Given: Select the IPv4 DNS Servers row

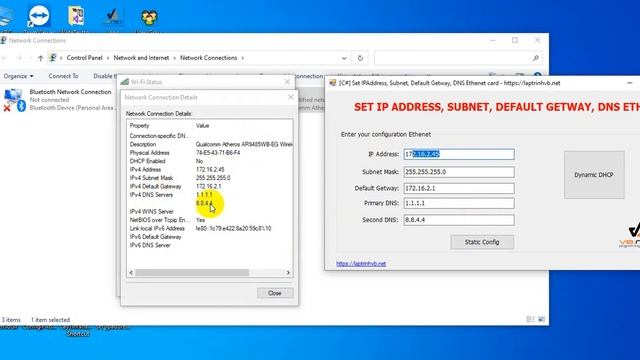Looking at the screenshot, I should 210,195.
